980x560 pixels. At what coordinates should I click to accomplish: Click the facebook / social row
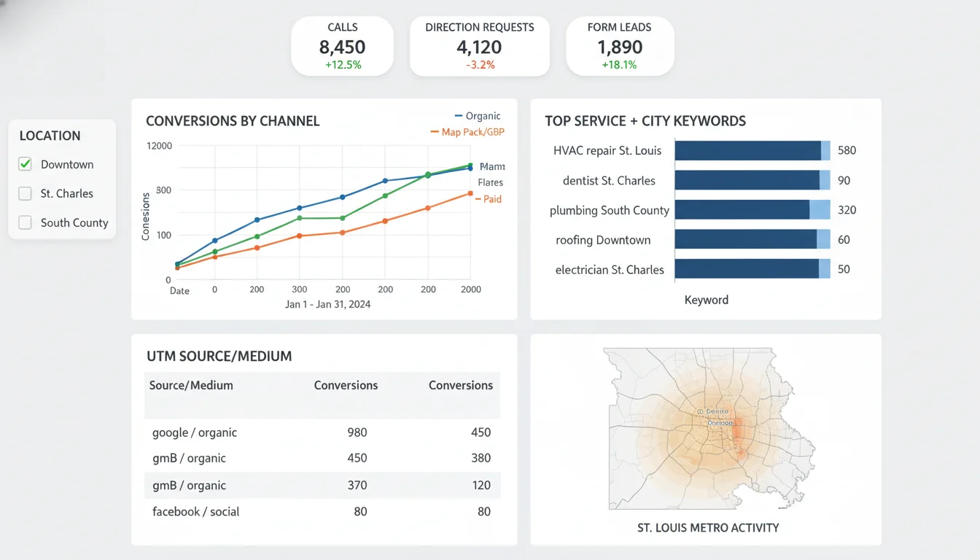pos(323,512)
